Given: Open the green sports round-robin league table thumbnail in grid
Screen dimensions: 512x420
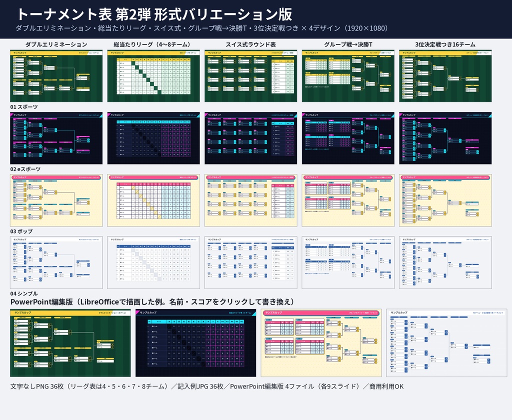Looking at the screenshot, I should pos(153,76).
